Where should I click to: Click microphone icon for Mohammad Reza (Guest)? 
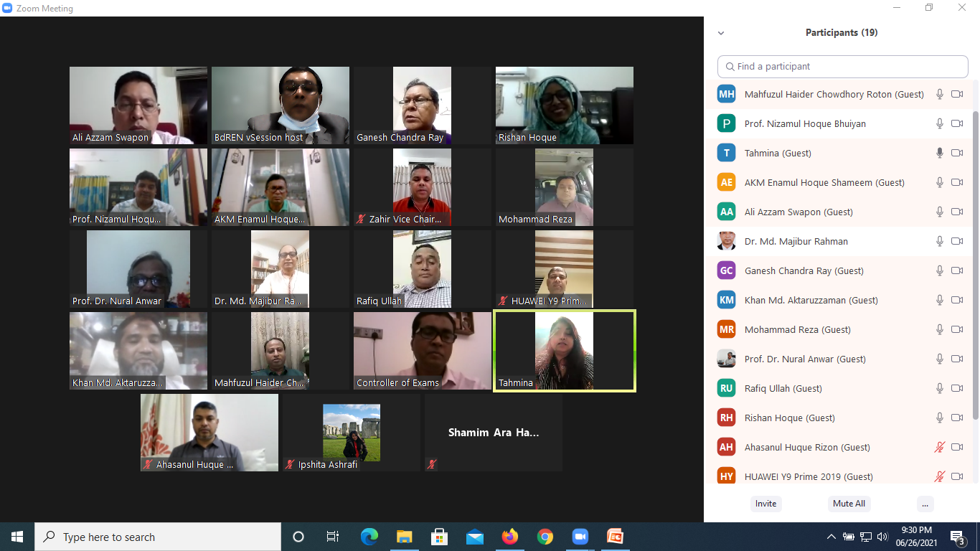point(939,329)
